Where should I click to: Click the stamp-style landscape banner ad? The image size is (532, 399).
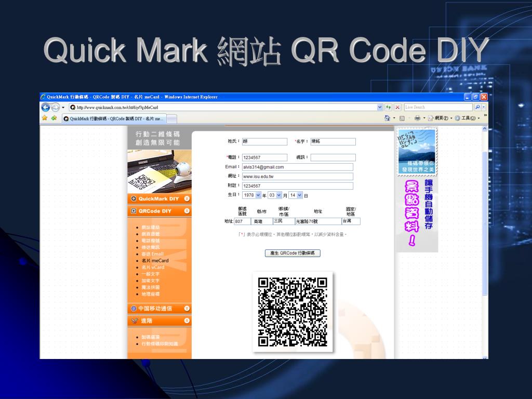click(x=417, y=152)
